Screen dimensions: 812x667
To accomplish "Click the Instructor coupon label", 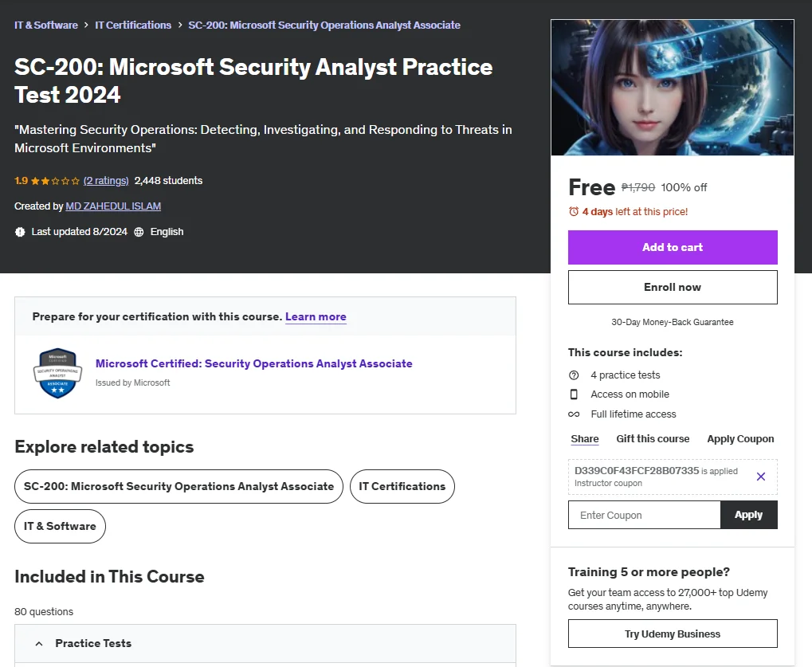I will click(x=608, y=483).
